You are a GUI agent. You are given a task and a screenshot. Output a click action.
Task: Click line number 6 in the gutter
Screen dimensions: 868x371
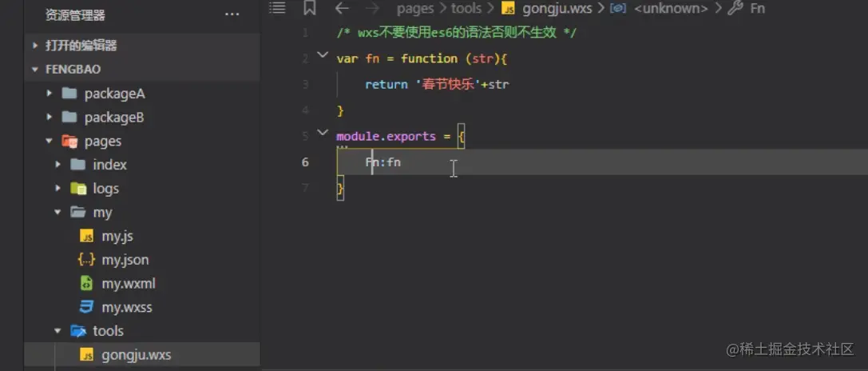click(306, 162)
